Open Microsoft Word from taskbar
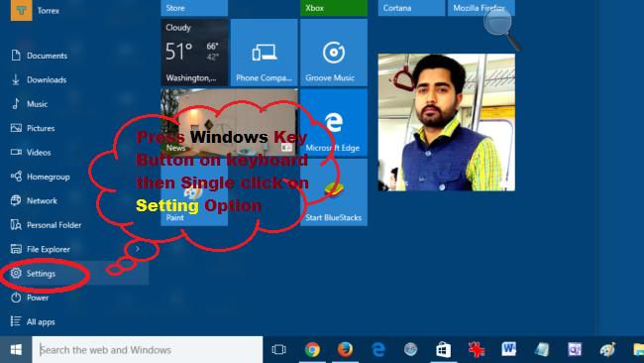644x363 pixels. pyautogui.click(x=509, y=349)
